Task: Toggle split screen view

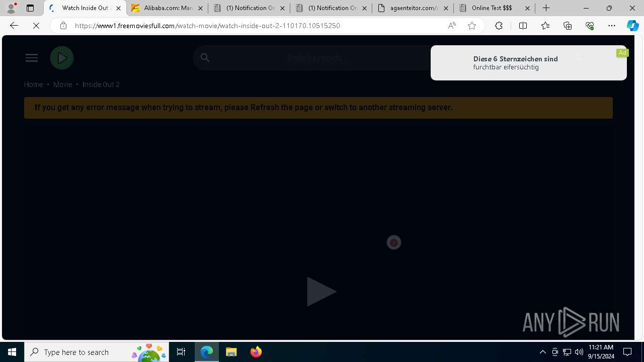Action: coord(523,26)
